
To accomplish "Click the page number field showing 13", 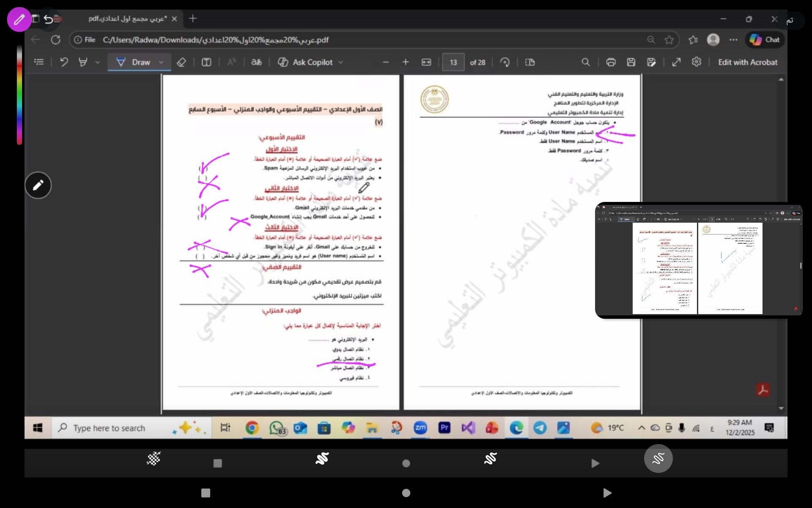I will [x=453, y=62].
